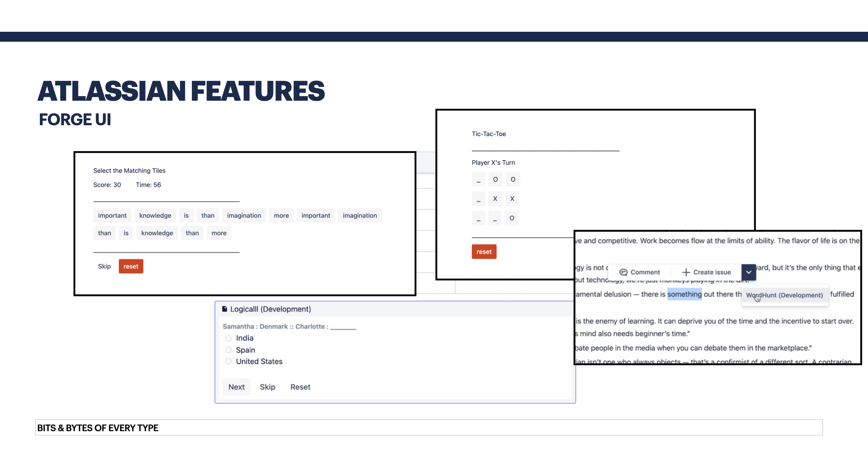This screenshot has width=868, height=471.
Task: Click Reset in the Logicalll quiz
Action: [300, 387]
